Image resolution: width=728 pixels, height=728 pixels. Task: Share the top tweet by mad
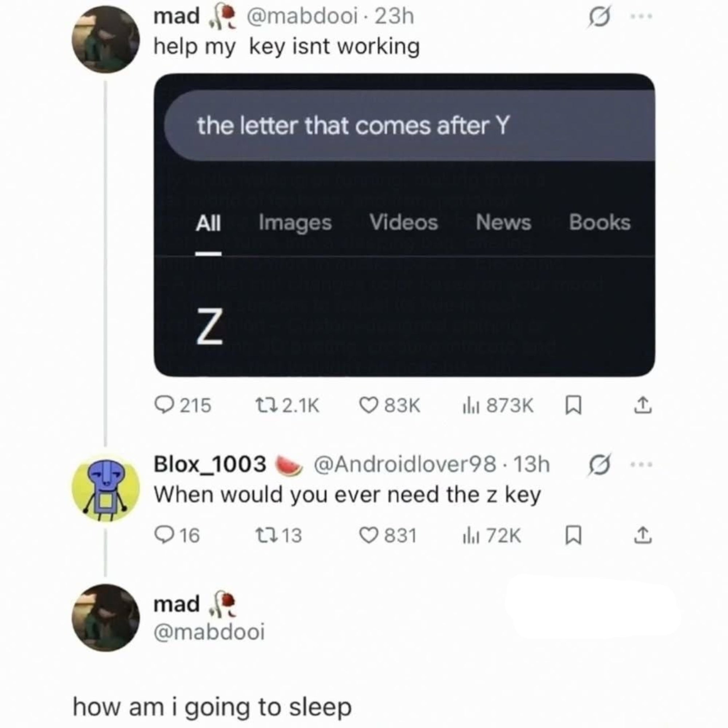pyautogui.click(x=643, y=406)
